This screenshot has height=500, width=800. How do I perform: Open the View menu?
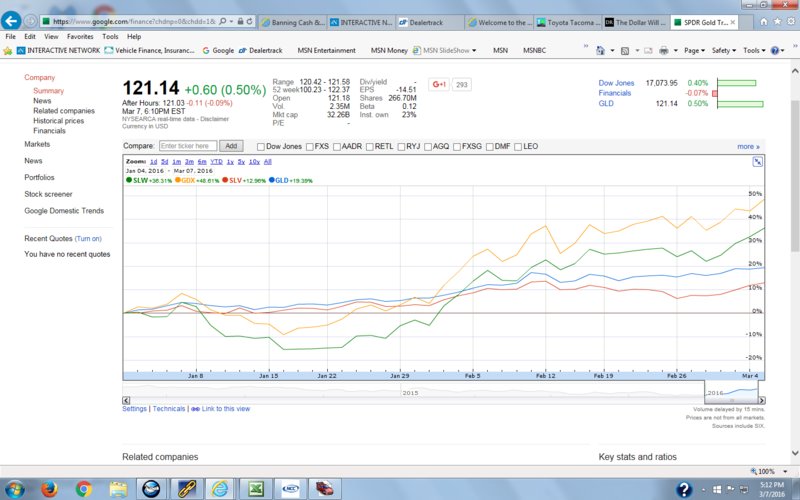coord(51,37)
